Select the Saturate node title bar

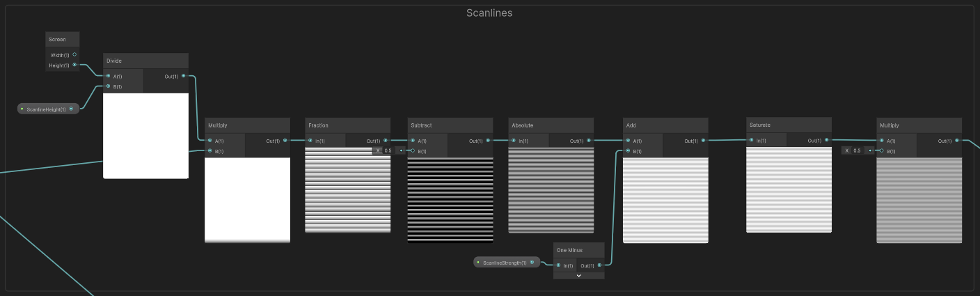(788, 125)
